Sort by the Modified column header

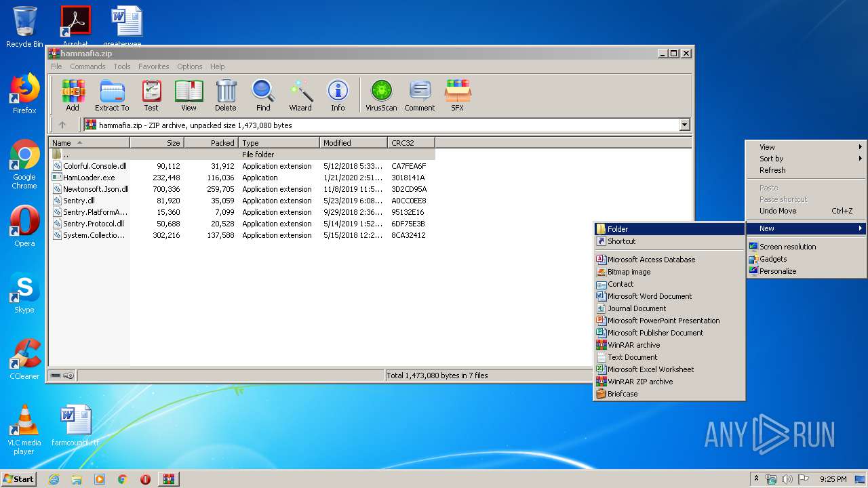tap(353, 143)
